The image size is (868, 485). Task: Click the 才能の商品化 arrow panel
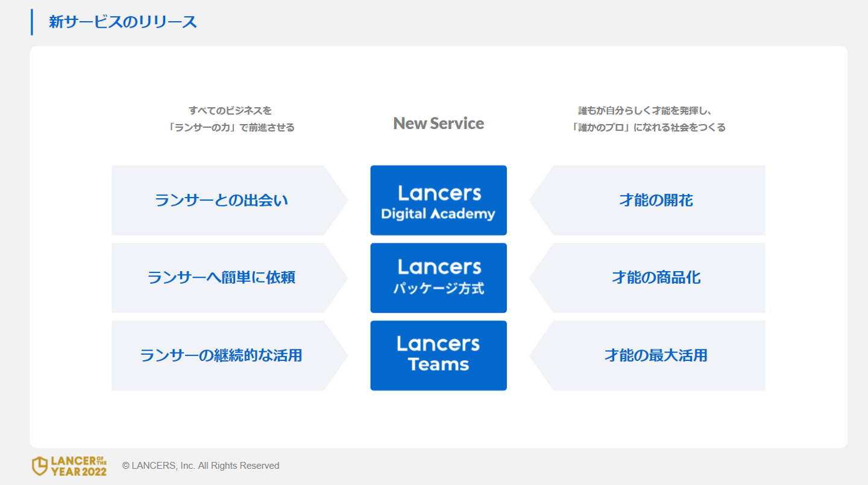click(647, 278)
